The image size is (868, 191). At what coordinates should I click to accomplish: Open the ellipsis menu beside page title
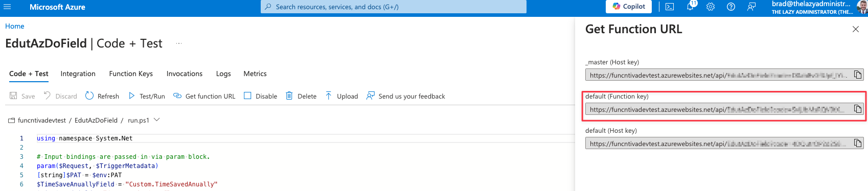click(179, 43)
